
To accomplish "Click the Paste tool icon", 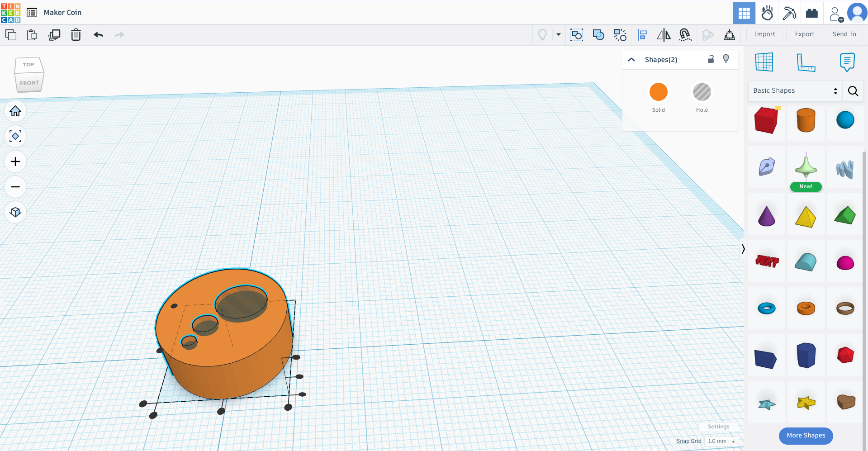I will tap(32, 35).
